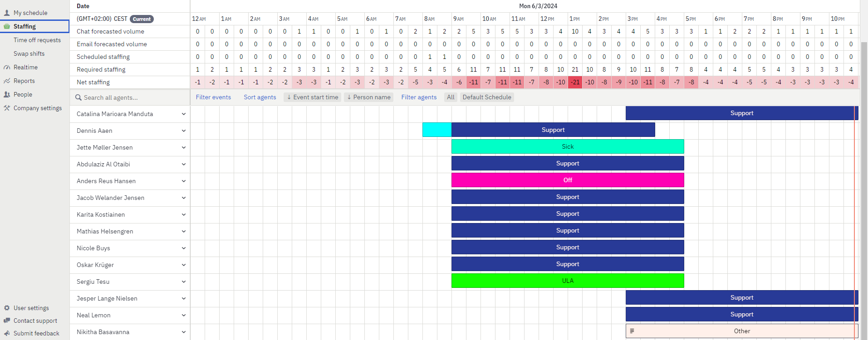Click the People icon in sidebar
Screen dimensions: 868x340
coord(7,95)
